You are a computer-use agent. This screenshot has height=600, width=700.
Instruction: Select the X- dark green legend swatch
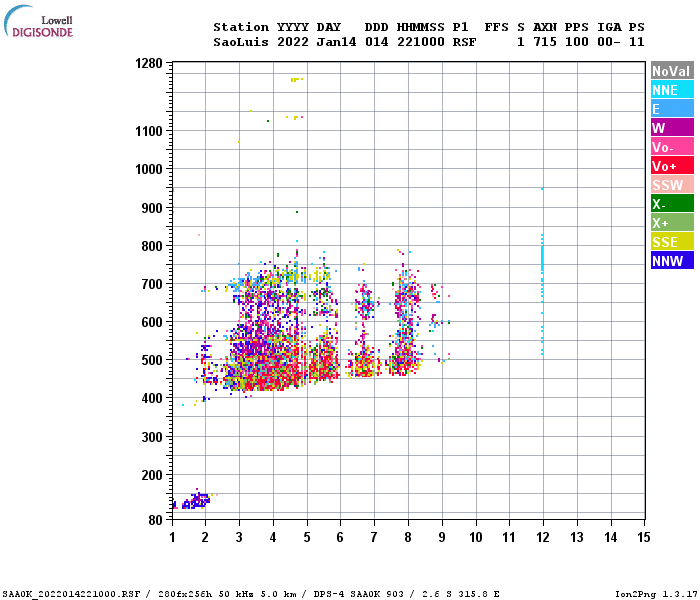(x=672, y=204)
